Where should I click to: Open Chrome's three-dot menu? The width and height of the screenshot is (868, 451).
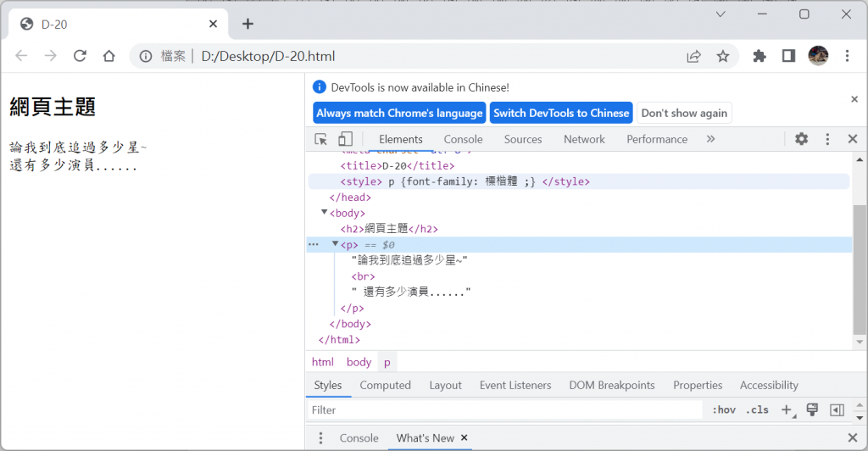(847, 56)
